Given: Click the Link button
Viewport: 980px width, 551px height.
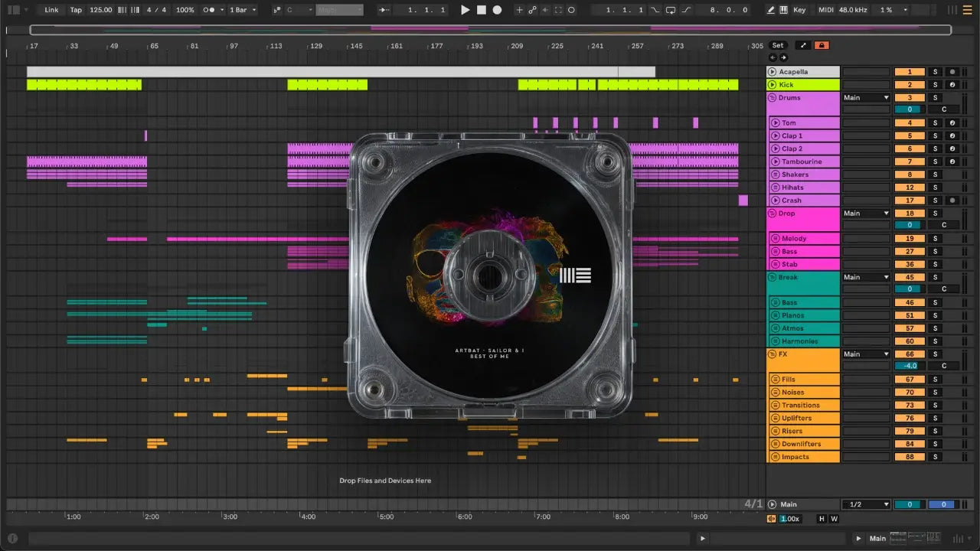Looking at the screenshot, I should click(x=51, y=10).
